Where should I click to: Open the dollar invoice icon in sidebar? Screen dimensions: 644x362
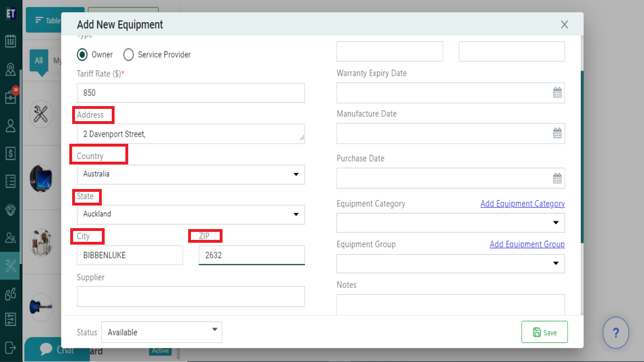pyautogui.click(x=10, y=153)
